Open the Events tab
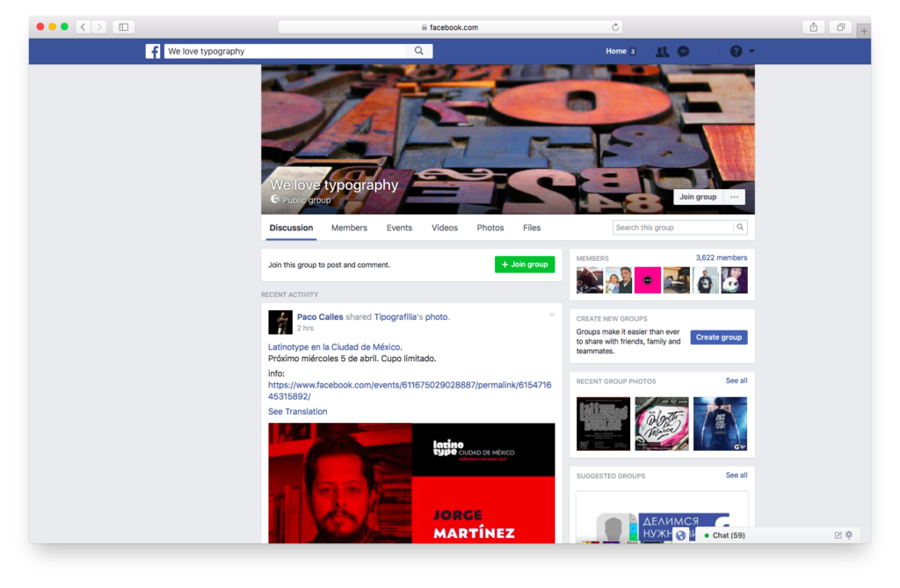The image size is (900, 588). coord(399,228)
